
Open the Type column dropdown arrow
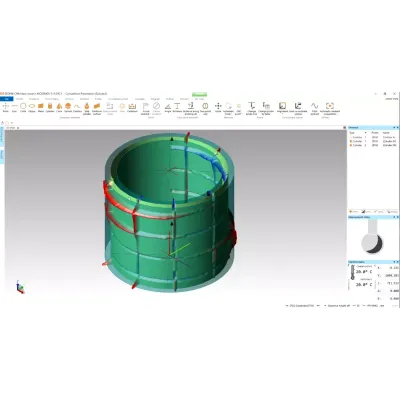pos(365,133)
